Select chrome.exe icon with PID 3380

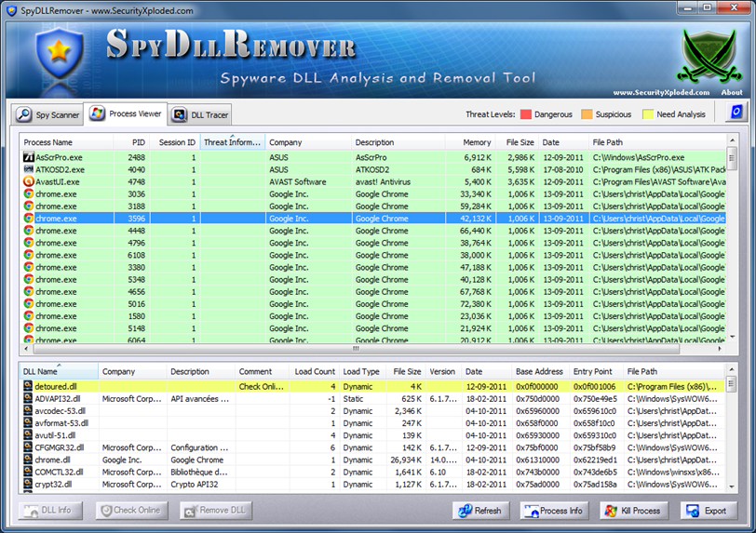[x=29, y=267]
